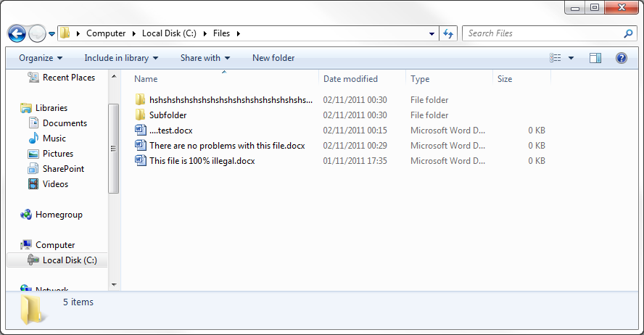Select Files in the address breadcrumb
The image size is (644, 335).
tap(221, 33)
